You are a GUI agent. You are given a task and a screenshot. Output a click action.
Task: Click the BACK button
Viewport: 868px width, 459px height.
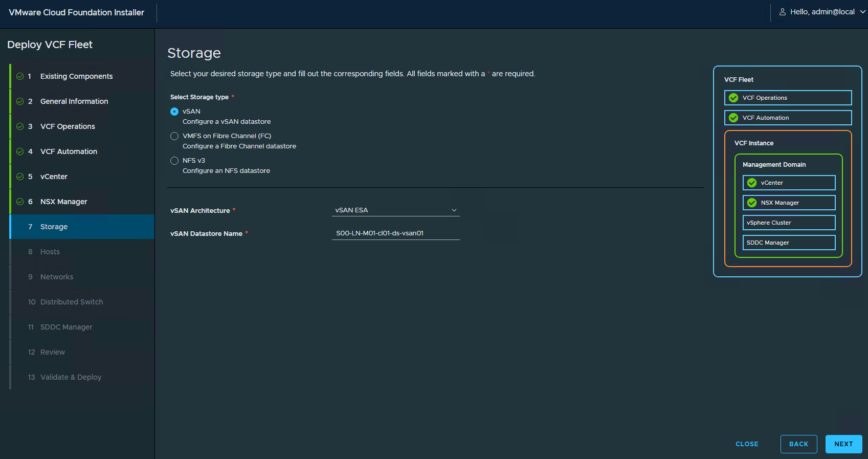pos(798,444)
